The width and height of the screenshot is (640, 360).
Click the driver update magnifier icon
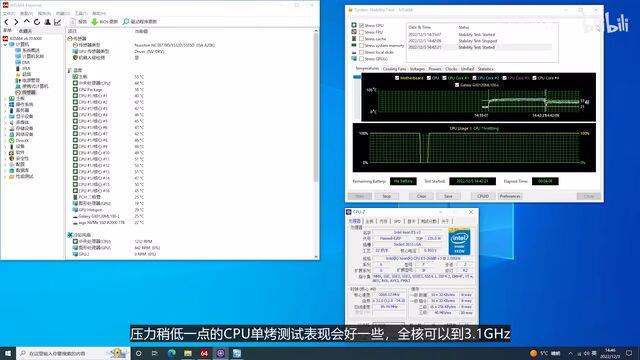point(126,22)
